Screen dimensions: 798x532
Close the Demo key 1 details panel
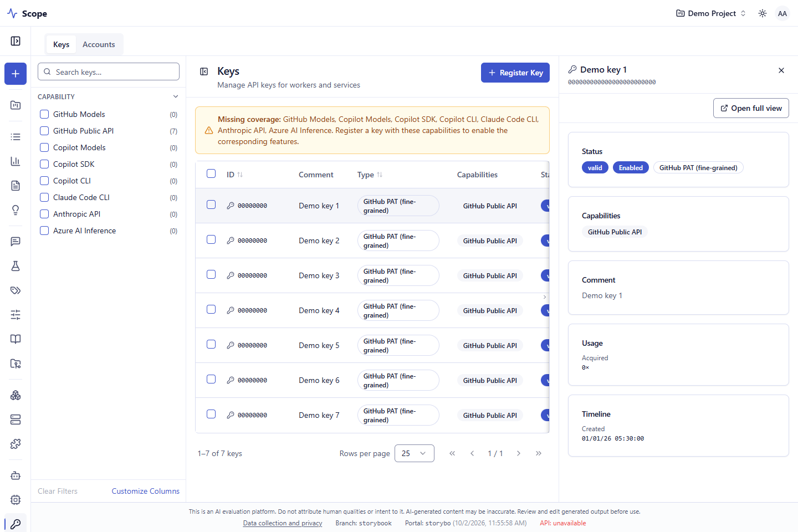[x=781, y=70]
